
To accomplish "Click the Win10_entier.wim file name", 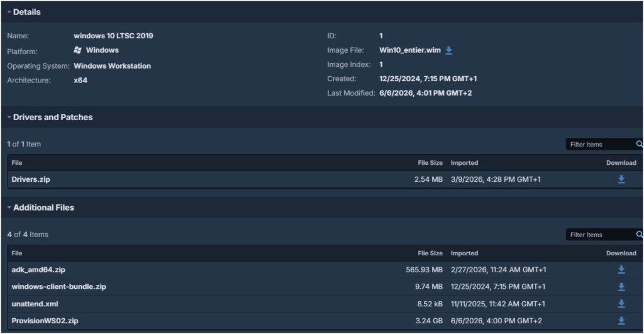I will tap(410, 50).
